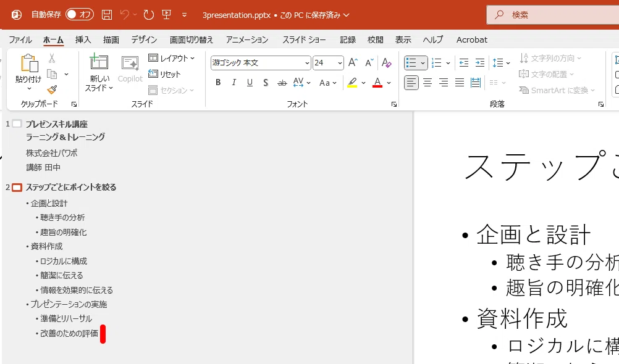Screen dimensions: 619x364
Task: Expand the 貼り付け options arrow
Action: click(x=29, y=88)
